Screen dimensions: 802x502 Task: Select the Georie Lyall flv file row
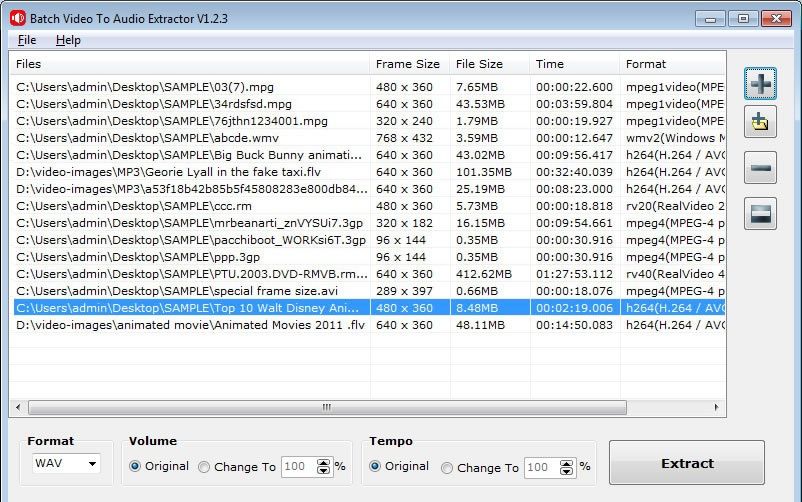(367, 172)
